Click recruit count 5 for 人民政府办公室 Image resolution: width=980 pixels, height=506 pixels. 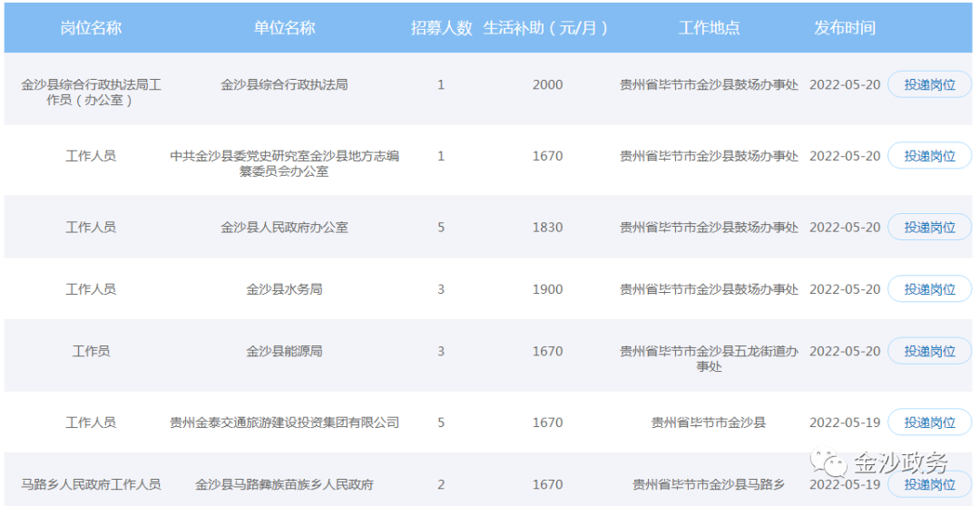pos(441,227)
